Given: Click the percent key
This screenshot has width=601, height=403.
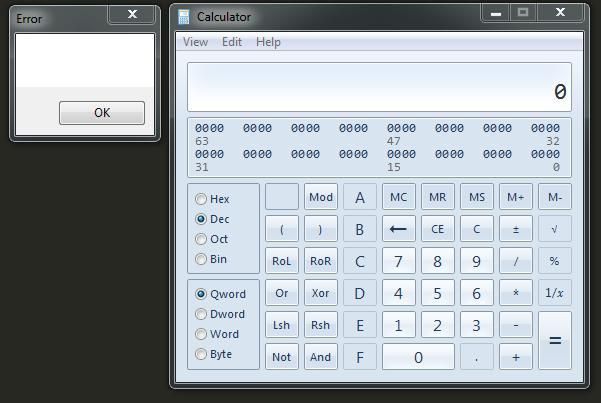Looking at the screenshot, I should 555,261.
